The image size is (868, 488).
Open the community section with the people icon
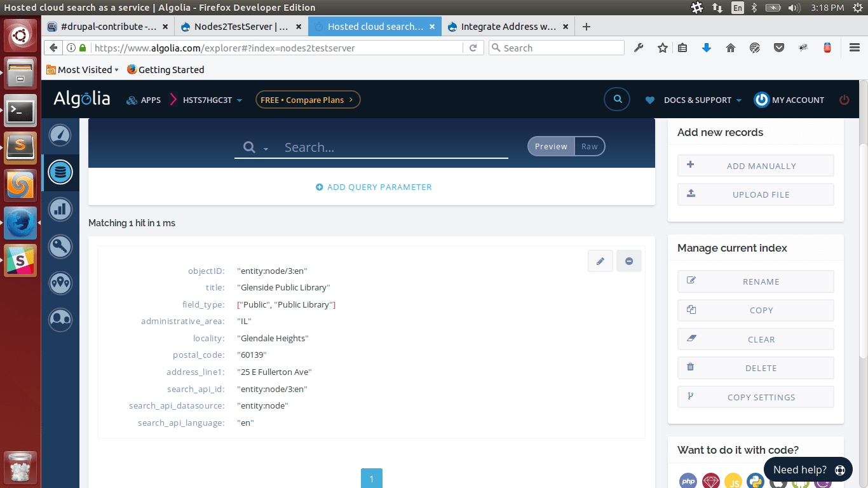tap(60, 320)
